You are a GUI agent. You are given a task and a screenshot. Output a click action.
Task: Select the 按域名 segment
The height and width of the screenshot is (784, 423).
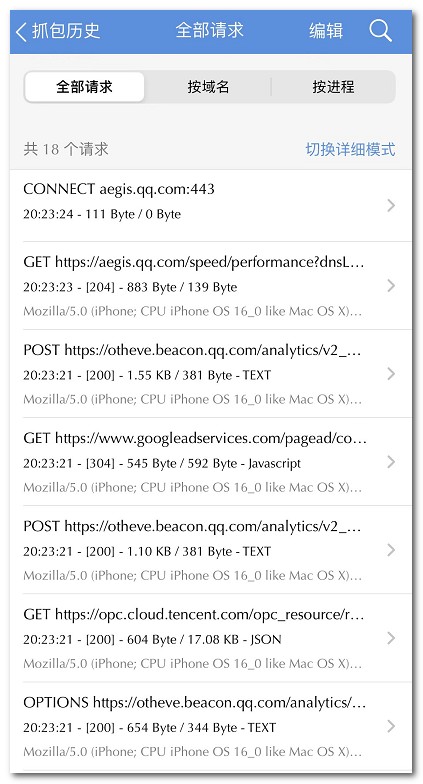click(x=208, y=87)
